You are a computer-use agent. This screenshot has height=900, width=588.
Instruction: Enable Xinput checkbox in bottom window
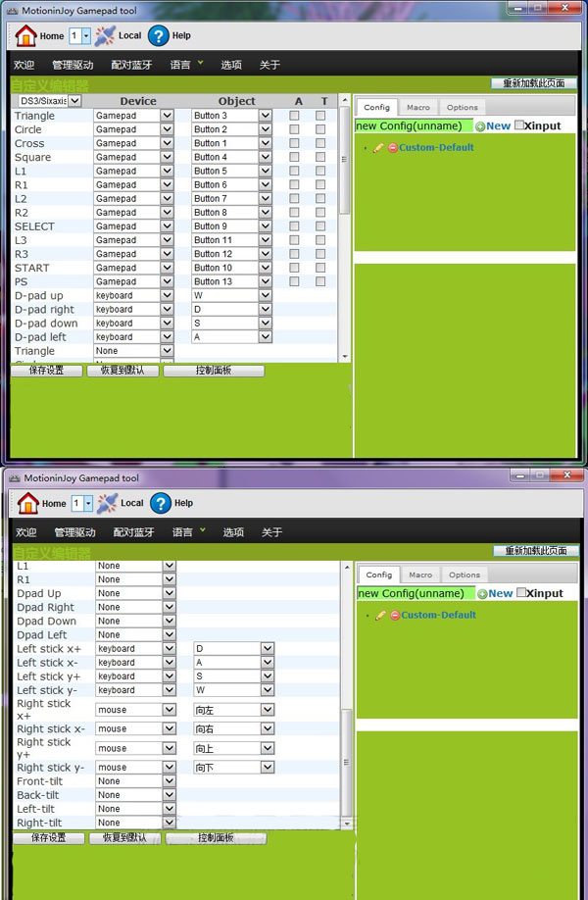click(521, 592)
